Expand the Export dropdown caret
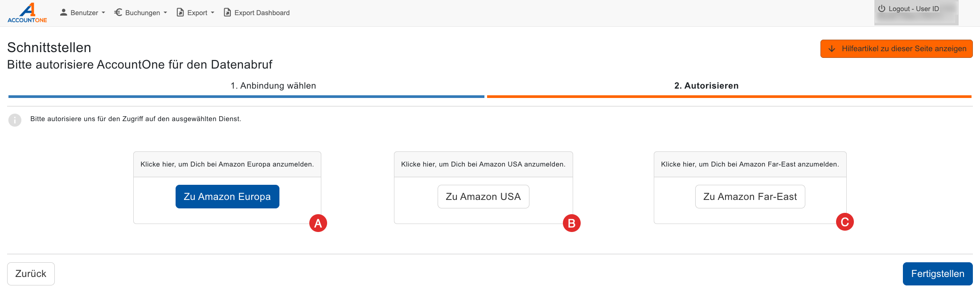This screenshot has width=980, height=293. [x=213, y=13]
